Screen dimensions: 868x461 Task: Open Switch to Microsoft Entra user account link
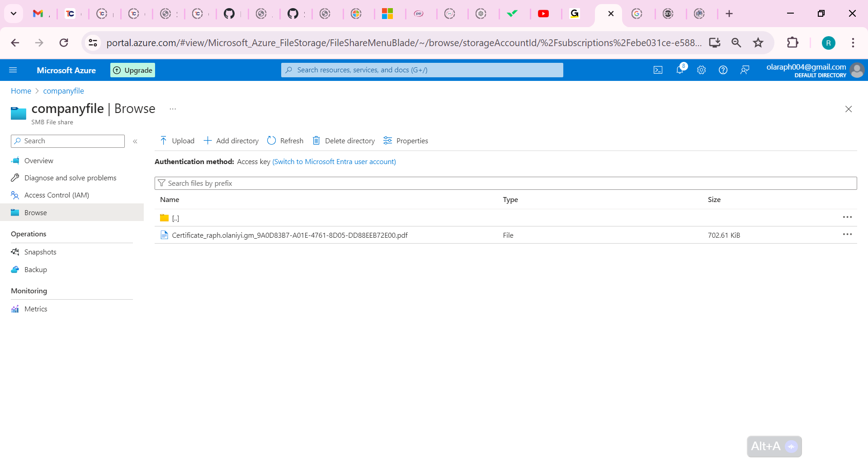[334, 161]
